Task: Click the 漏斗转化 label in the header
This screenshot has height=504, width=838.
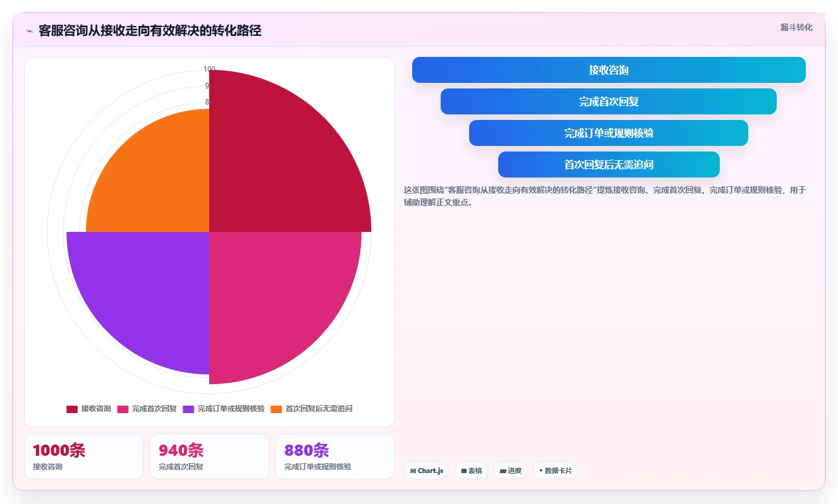Action: pos(796,27)
